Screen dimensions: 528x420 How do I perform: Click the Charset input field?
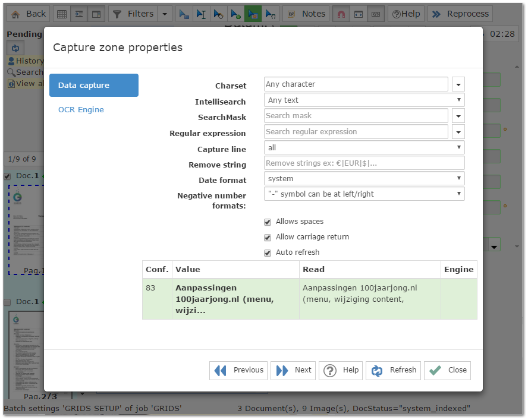(356, 84)
